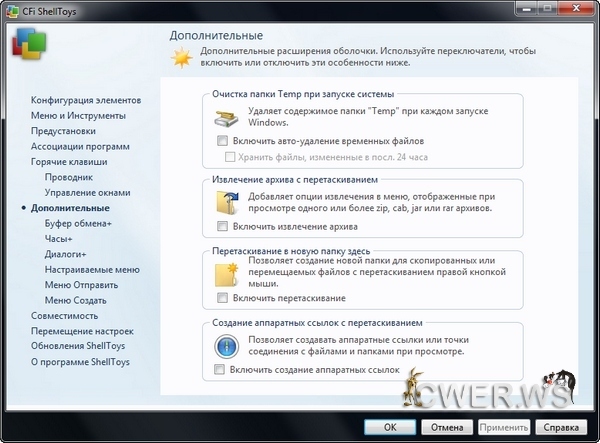
Task: Open Горячие клавиши section in sidebar
Action: click(x=68, y=162)
